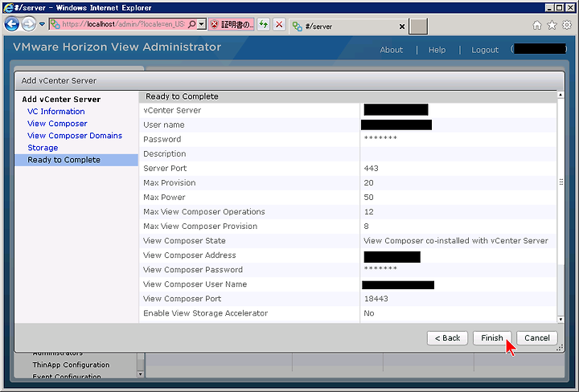Viewport: 579px width, 392px height.
Task: Open the address bar autocomplete dropdown
Action: coord(202,24)
